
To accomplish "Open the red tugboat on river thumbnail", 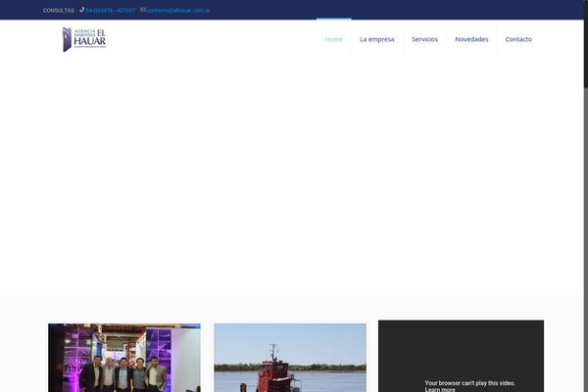I will point(290,358).
